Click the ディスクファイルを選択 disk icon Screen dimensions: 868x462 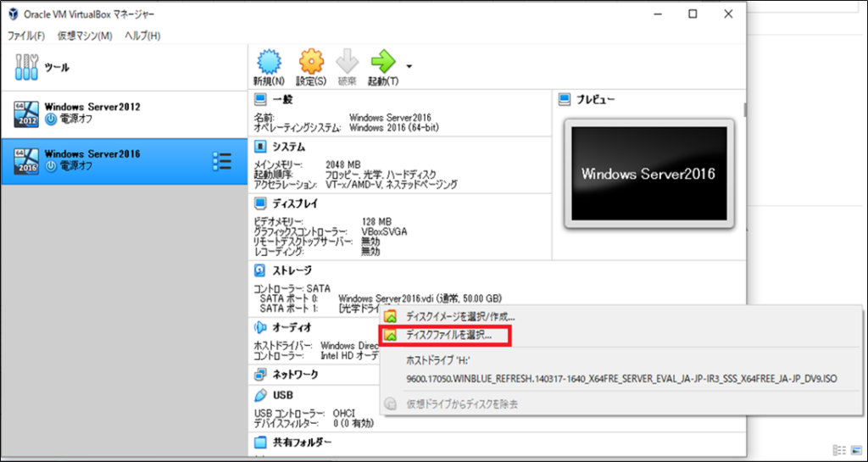[x=390, y=336]
